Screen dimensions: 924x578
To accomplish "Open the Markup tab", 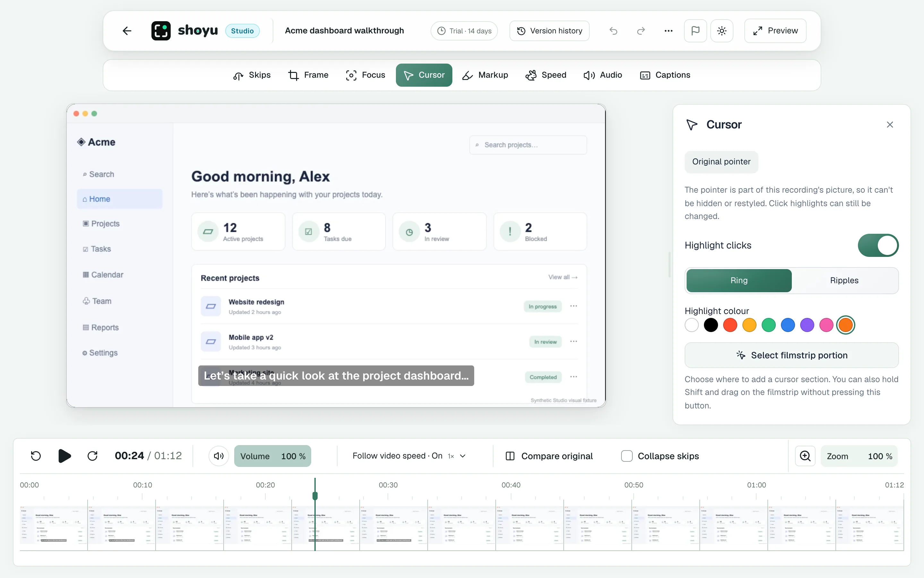I will click(485, 75).
